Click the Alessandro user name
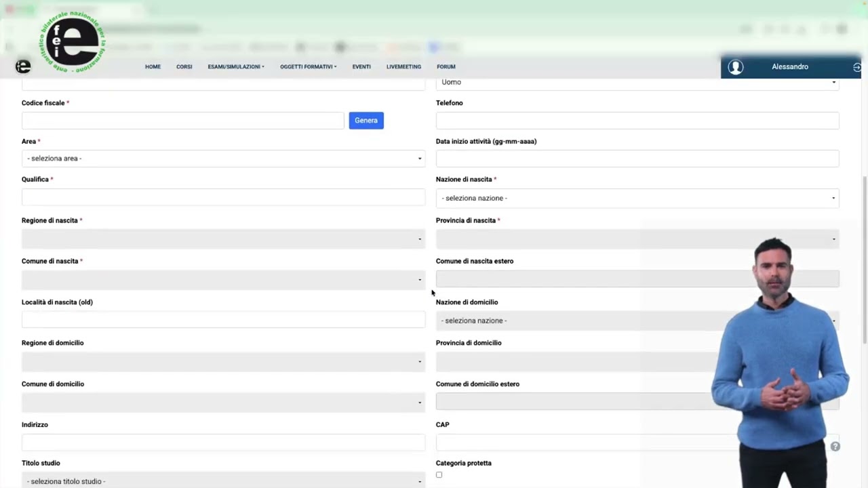Screen dimensions: 868x488 (x=790, y=66)
